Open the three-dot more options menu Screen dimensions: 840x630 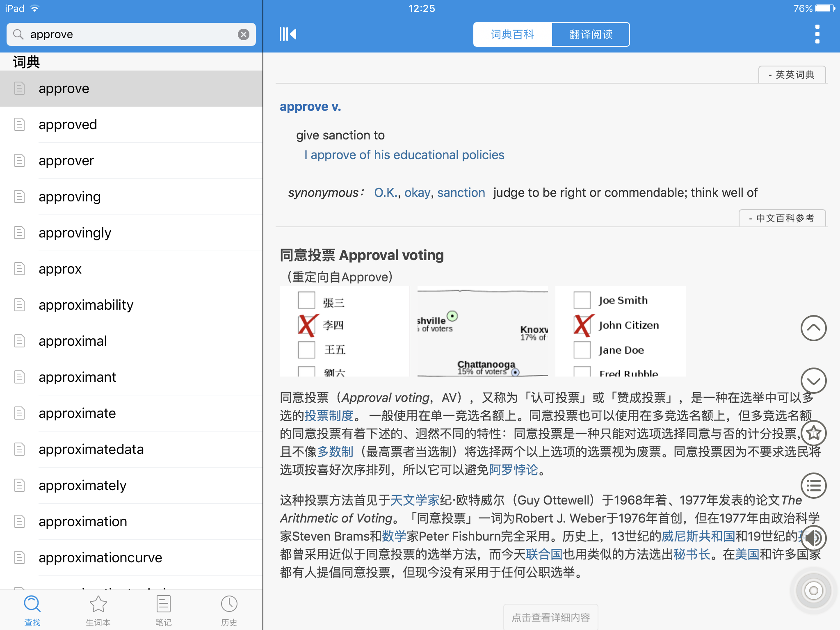(x=817, y=34)
